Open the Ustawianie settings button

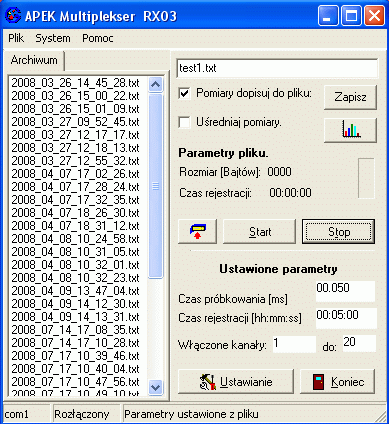coord(236,381)
